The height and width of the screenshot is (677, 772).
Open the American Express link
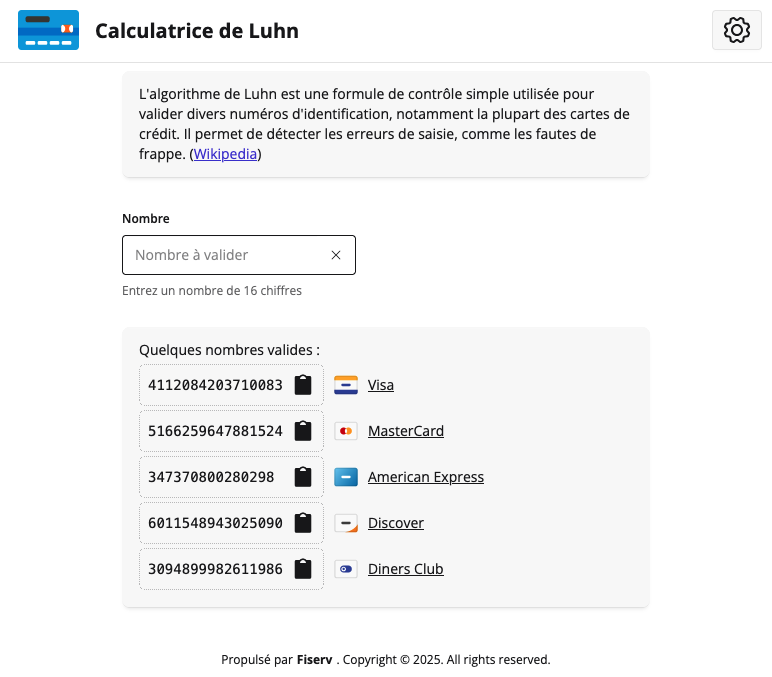pyautogui.click(x=426, y=477)
